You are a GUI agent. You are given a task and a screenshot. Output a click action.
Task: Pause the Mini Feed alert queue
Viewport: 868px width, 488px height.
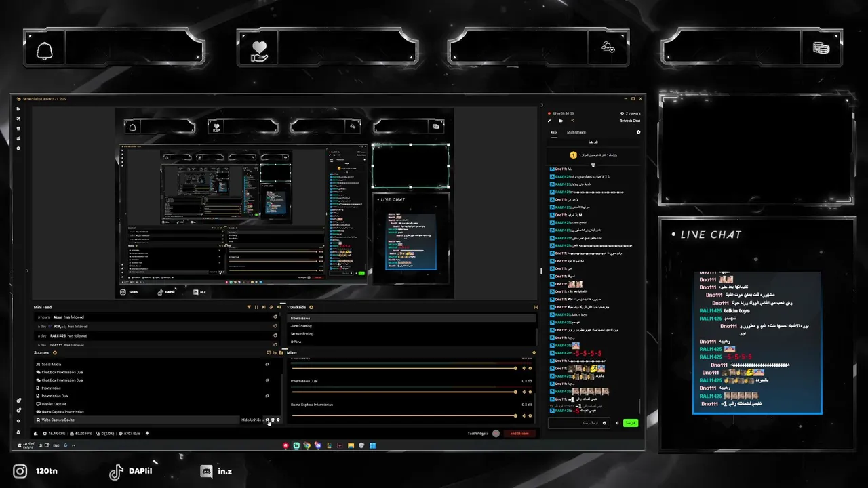tap(256, 307)
